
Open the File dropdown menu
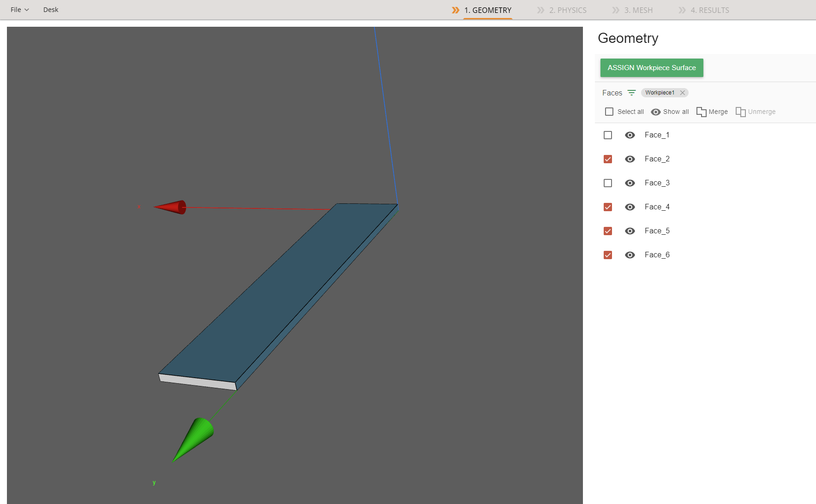[19, 10]
